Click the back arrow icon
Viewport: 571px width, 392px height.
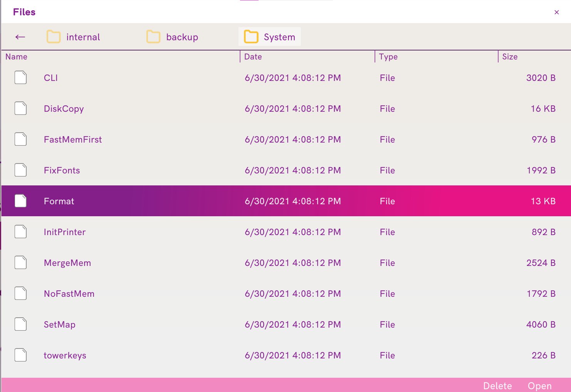coord(20,37)
